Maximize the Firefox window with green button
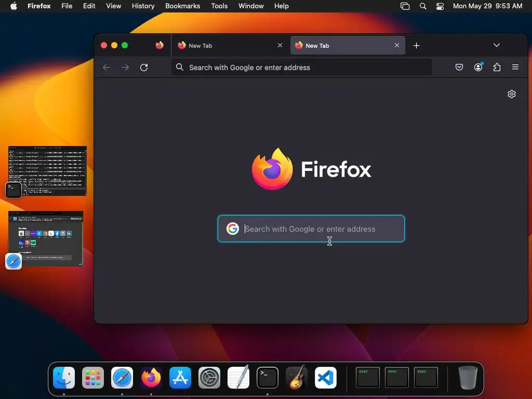532x399 pixels. [x=125, y=45]
